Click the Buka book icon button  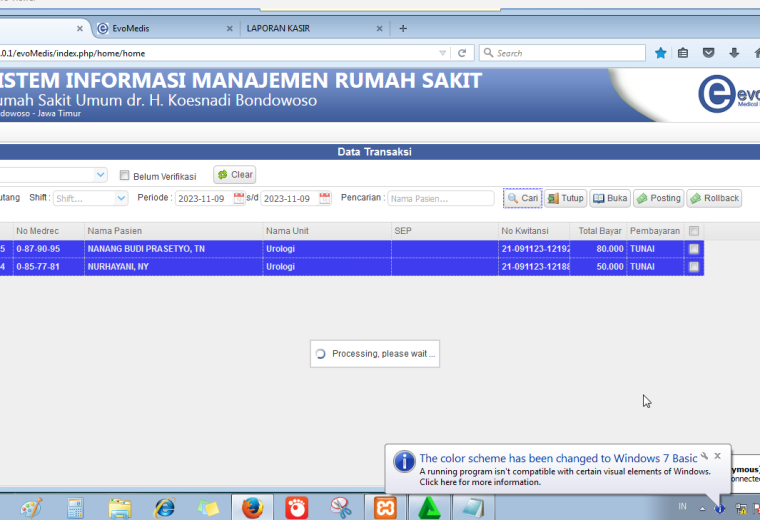click(x=610, y=198)
